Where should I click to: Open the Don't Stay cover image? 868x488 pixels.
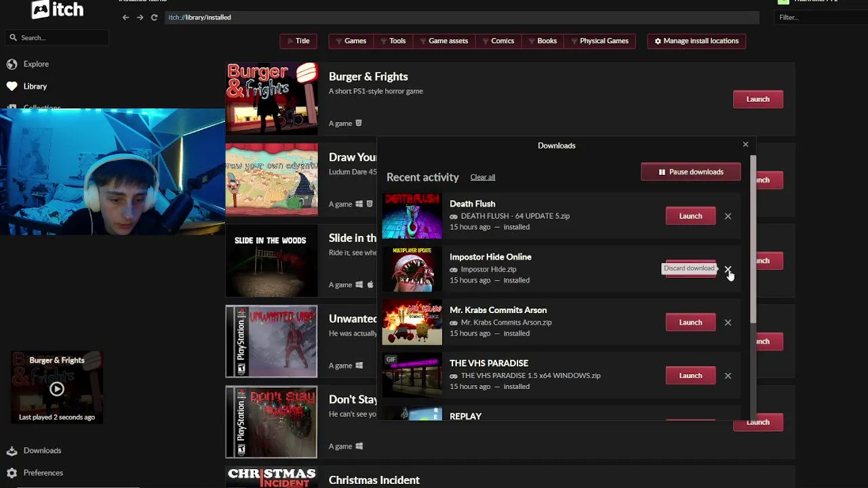[x=271, y=422]
